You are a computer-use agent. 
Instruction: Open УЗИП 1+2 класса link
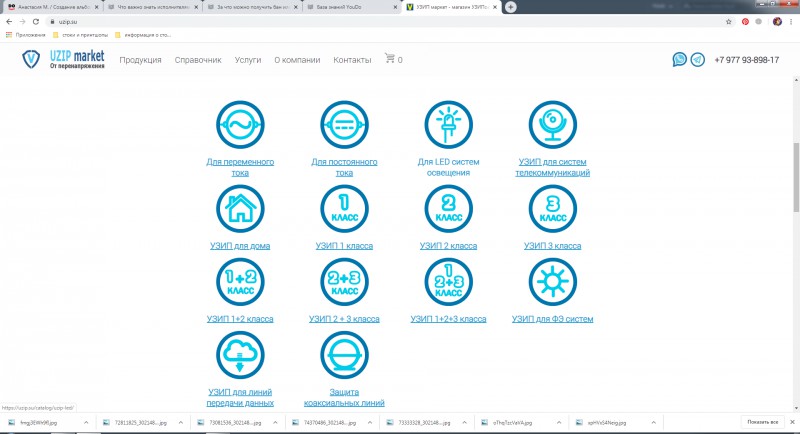tap(240, 319)
